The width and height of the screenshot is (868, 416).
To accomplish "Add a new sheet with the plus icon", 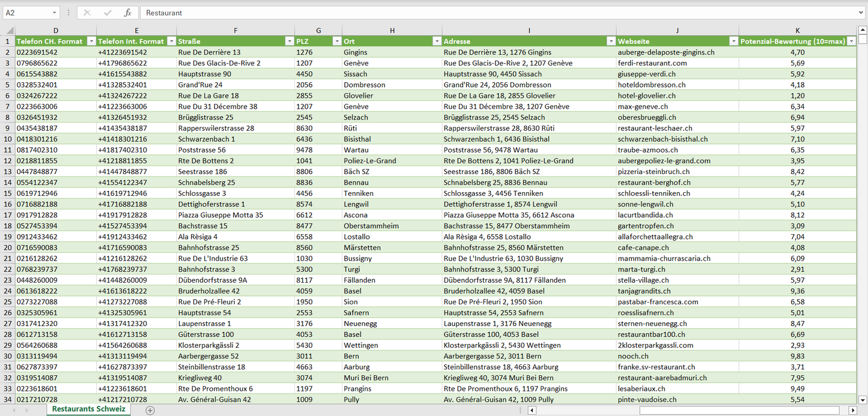I will [x=150, y=410].
